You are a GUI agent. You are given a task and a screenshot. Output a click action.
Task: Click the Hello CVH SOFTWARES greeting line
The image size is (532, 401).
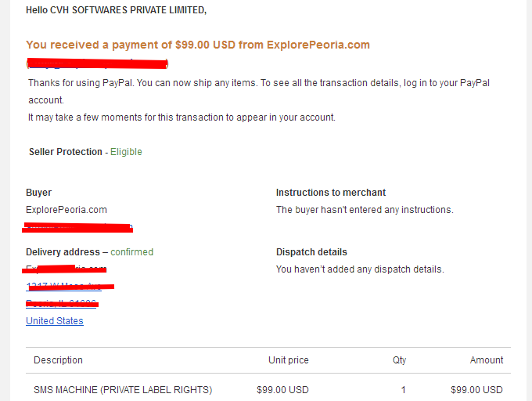116,10
